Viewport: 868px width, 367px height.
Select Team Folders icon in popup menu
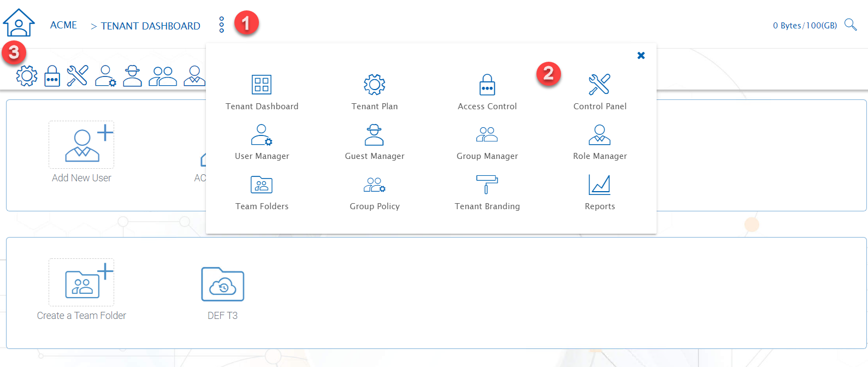[x=262, y=185]
